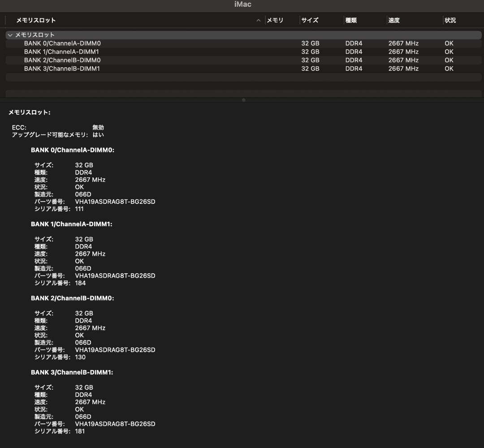Sort by the メモリスロット column header

(x=36, y=20)
